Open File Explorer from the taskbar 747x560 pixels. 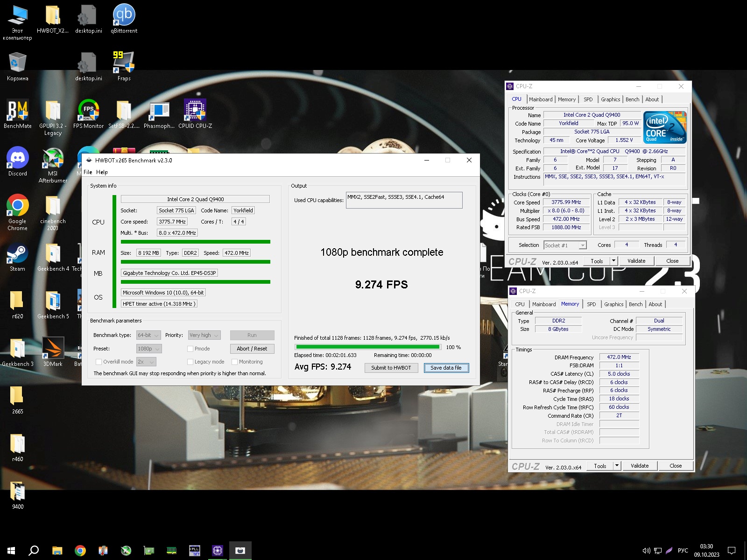pos(57,551)
